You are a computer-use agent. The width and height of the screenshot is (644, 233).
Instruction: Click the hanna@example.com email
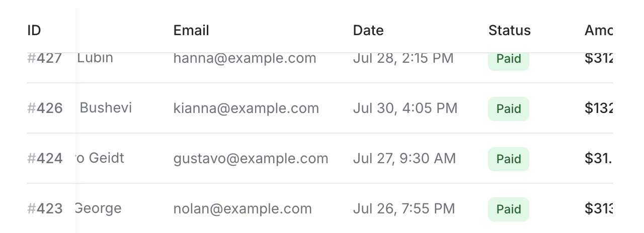(x=245, y=59)
